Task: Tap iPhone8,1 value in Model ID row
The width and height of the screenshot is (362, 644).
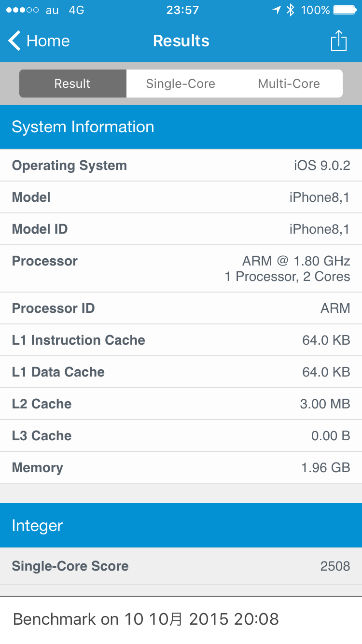Action: [x=320, y=229]
